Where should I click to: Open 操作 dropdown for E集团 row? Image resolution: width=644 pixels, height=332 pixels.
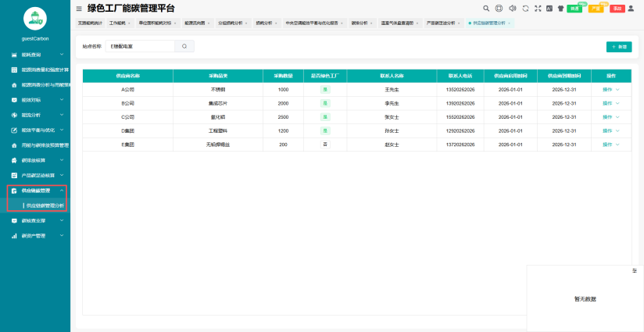[610, 145]
